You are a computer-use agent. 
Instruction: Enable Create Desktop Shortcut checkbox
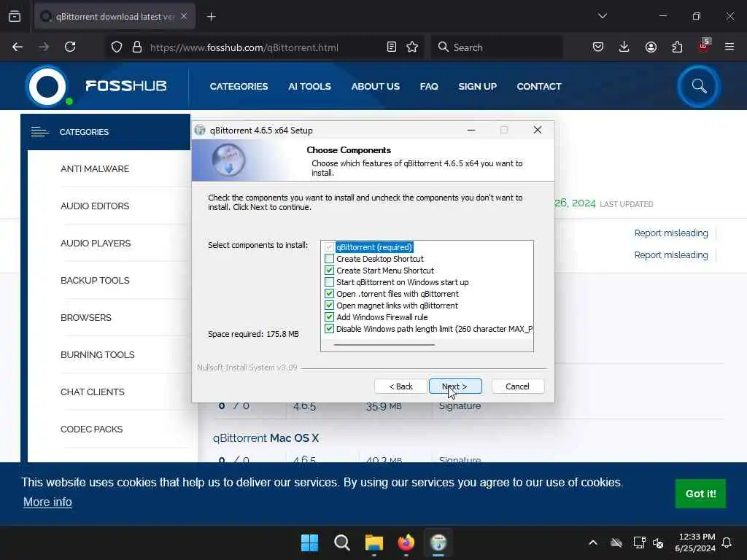pos(329,259)
